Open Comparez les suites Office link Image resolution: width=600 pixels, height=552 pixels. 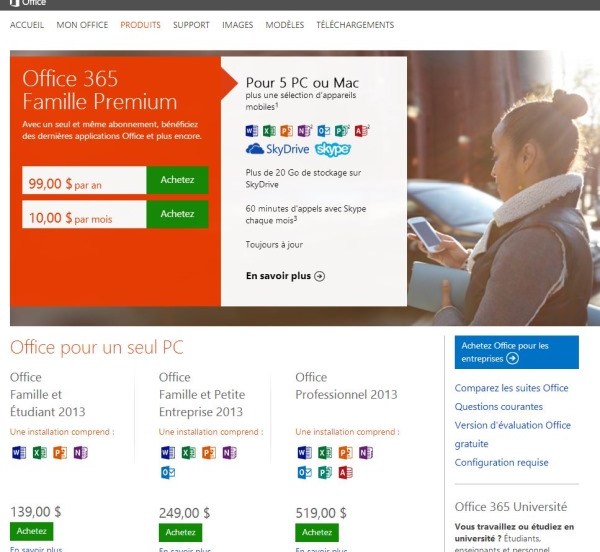tap(511, 388)
